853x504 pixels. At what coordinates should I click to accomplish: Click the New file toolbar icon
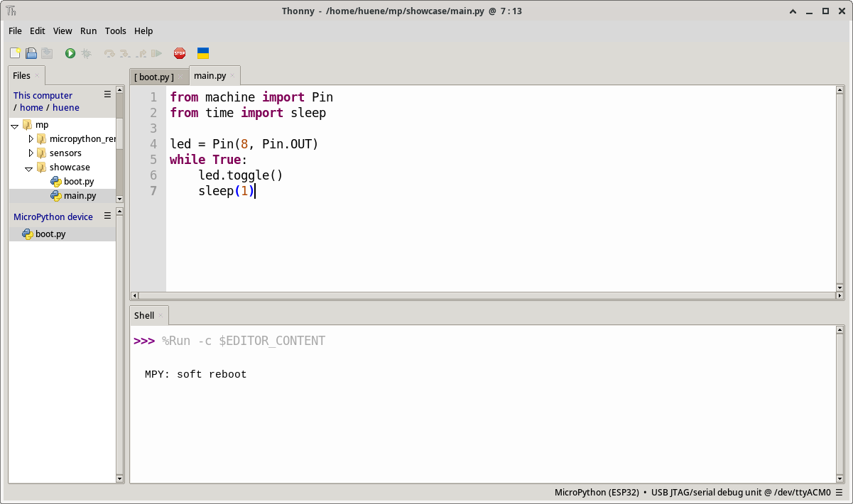pyautogui.click(x=15, y=53)
